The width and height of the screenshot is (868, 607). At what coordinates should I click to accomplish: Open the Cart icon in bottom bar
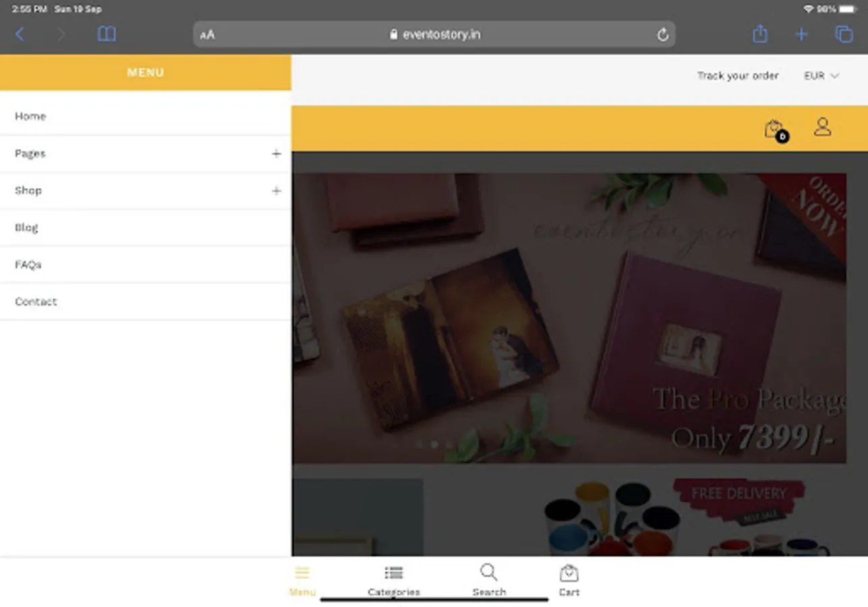pos(569,579)
